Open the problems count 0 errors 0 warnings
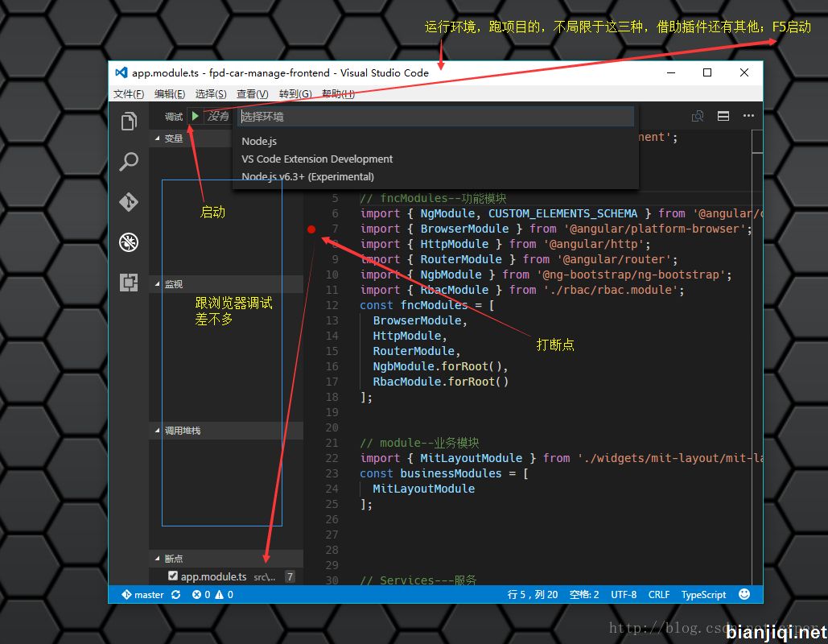Screen dimensions: 828x644 pos(212,595)
